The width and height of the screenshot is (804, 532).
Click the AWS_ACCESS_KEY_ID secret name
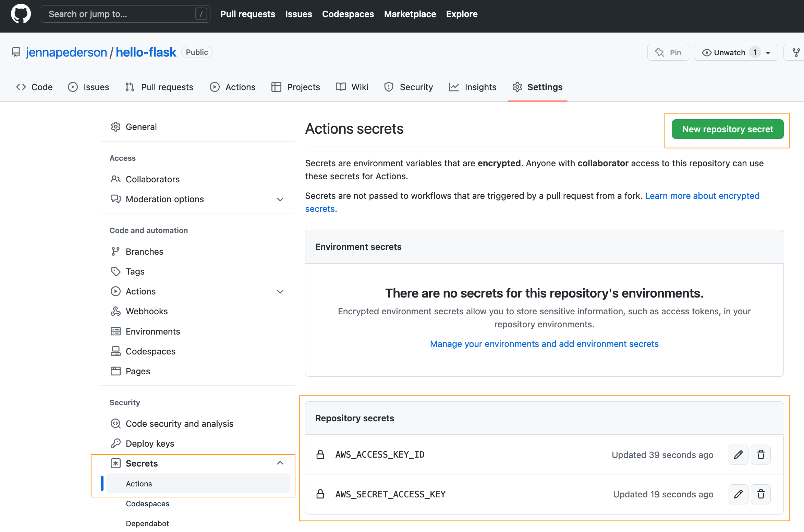point(380,455)
